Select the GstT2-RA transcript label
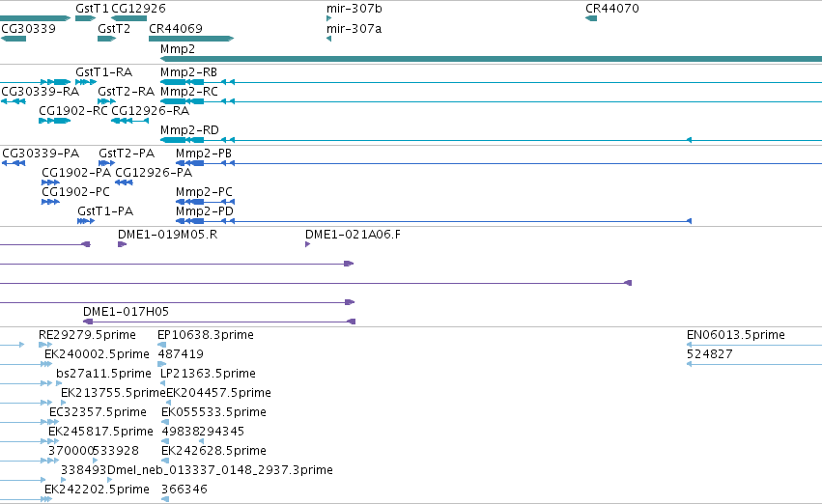This screenshot has height=504, width=822. pyautogui.click(x=126, y=91)
